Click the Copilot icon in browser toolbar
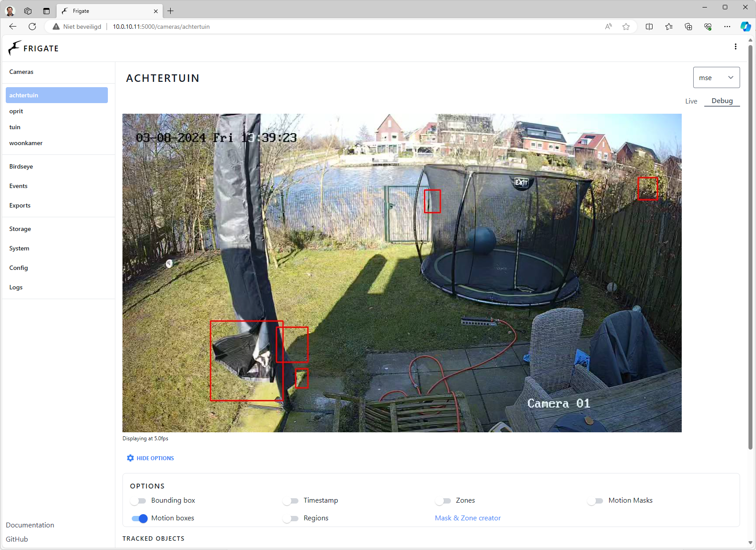 [745, 27]
